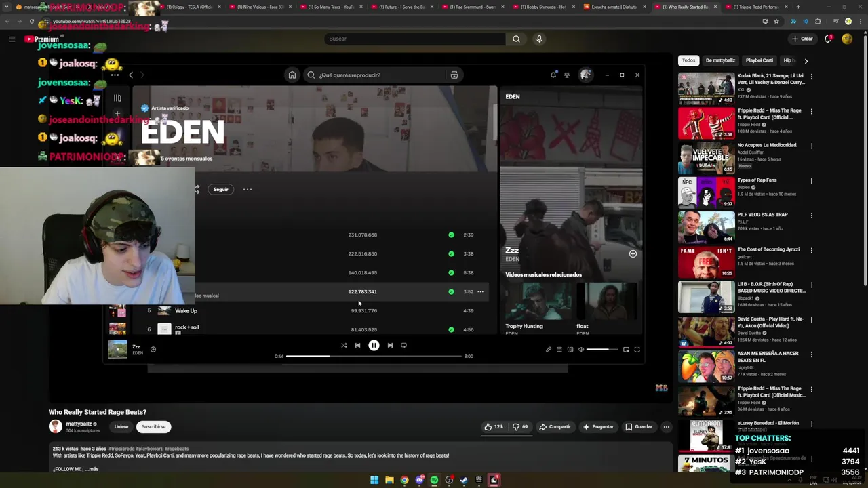Open options for The Cost of Becoming Jynxzi

click(811, 250)
